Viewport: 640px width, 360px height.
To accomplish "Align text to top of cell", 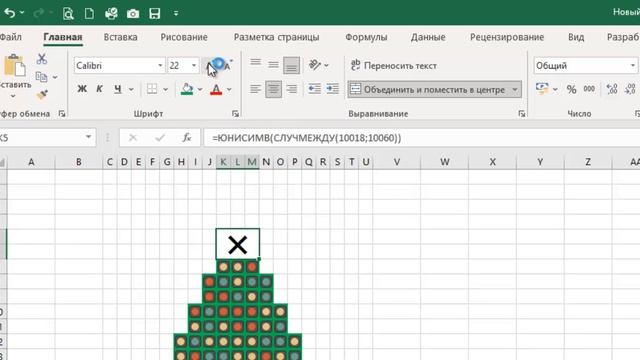I will click(256, 63).
